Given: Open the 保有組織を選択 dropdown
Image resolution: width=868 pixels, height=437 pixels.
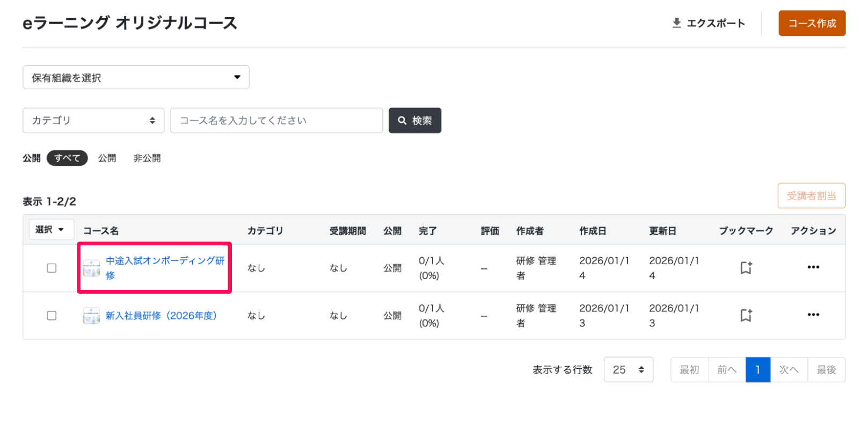Looking at the screenshot, I should click(x=136, y=77).
